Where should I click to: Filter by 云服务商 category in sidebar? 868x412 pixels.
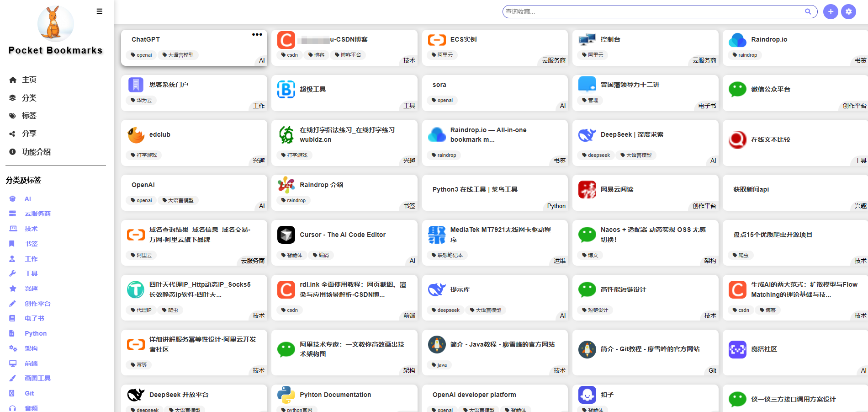37,214
